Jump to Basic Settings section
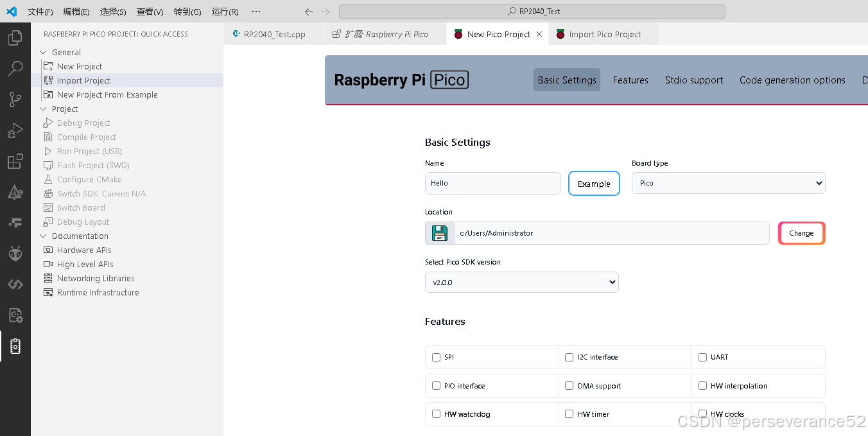 [567, 80]
